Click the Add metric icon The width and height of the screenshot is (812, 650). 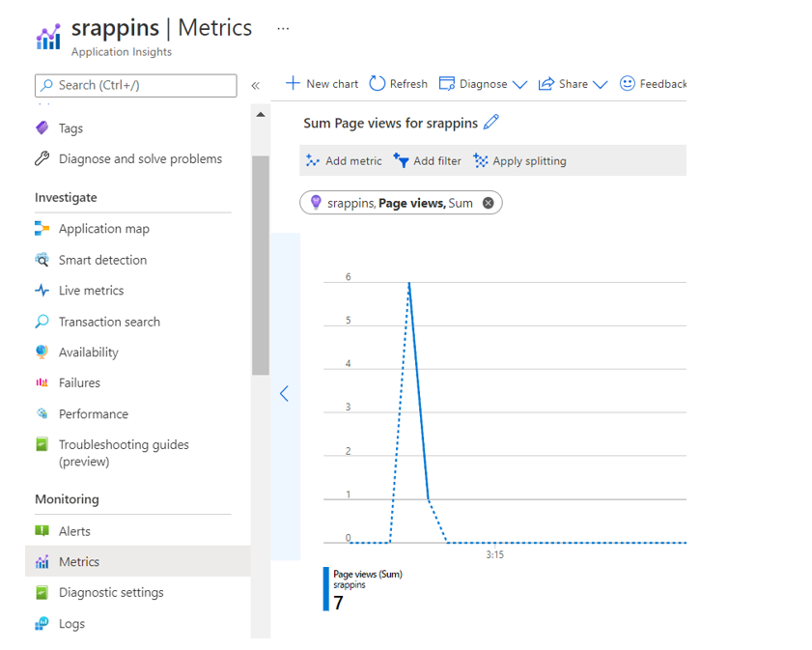(312, 160)
